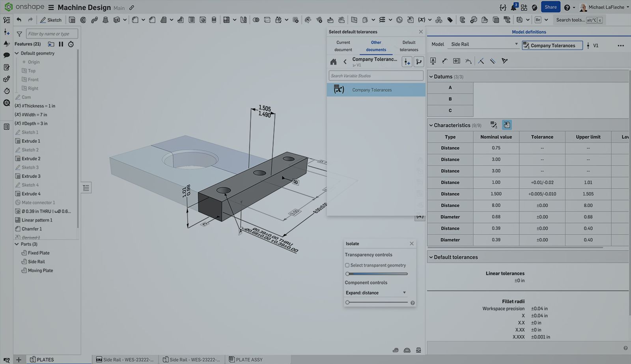The image size is (631, 364).
Task: Enable the Select transparent geometry checkbox
Action: pyautogui.click(x=347, y=265)
